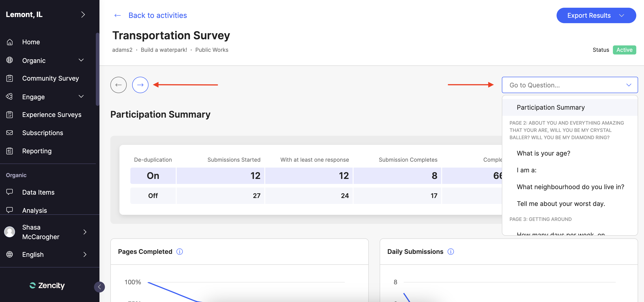
Task: Click the Home icon in sidebar
Action: coord(10,42)
